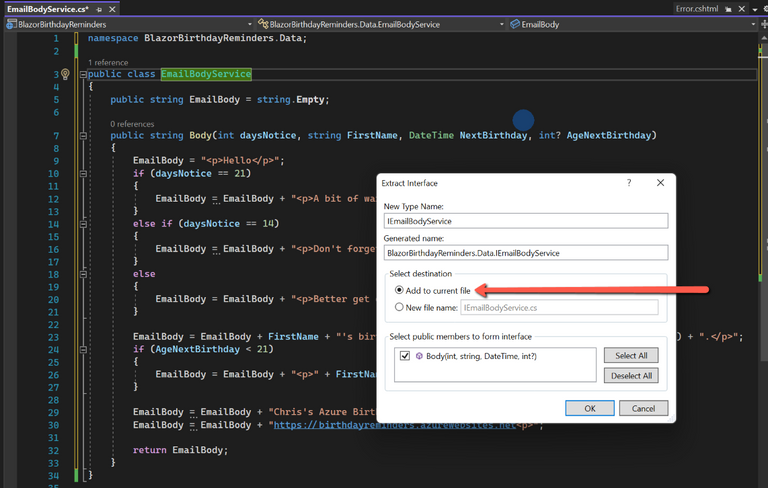The width and height of the screenshot is (768, 488).
Task: Click the lightbulb quick actions icon
Action: tap(66, 74)
